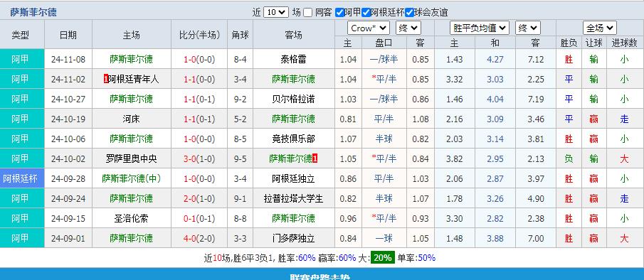This screenshot has height=280, width=644.
Task: Open the 泰格雷 away team link
Action: point(294,60)
